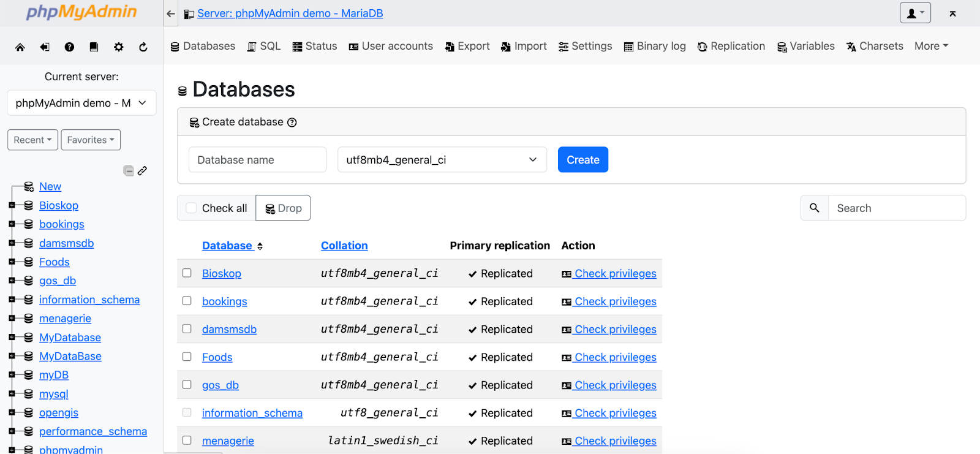Enable the Check all checkbox

click(x=192, y=208)
